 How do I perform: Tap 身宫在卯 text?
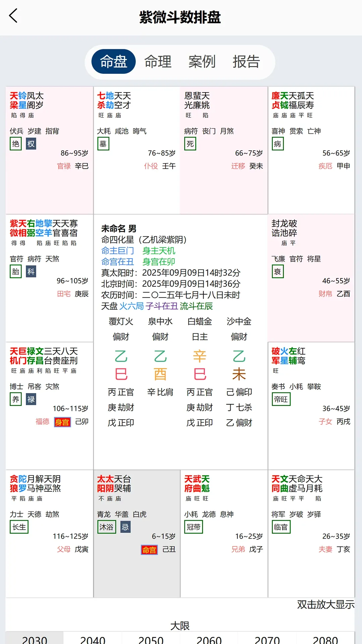pyautogui.click(x=159, y=262)
